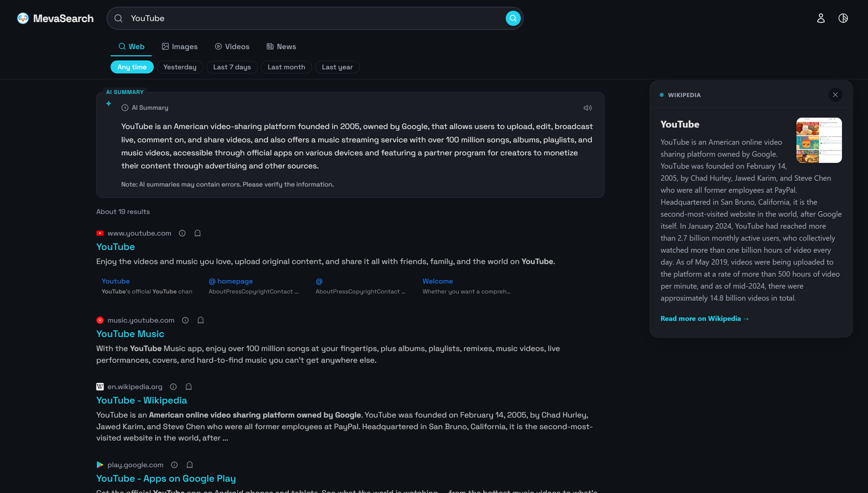Click the About 19 results count

click(x=123, y=212)
